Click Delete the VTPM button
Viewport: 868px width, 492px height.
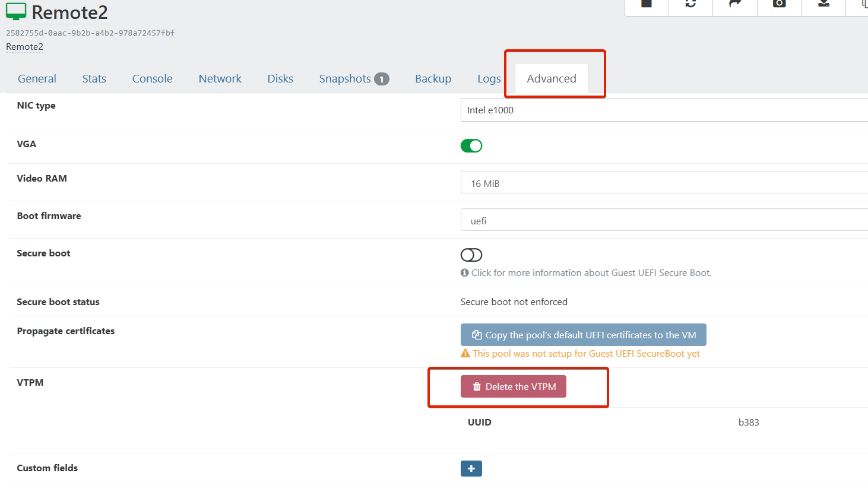pos(514,387)
